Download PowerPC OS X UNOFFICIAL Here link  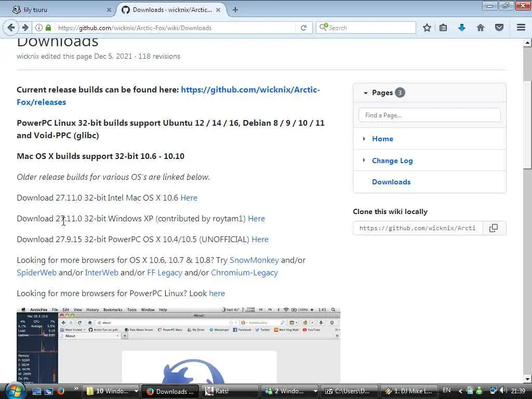tap(260, 240)
